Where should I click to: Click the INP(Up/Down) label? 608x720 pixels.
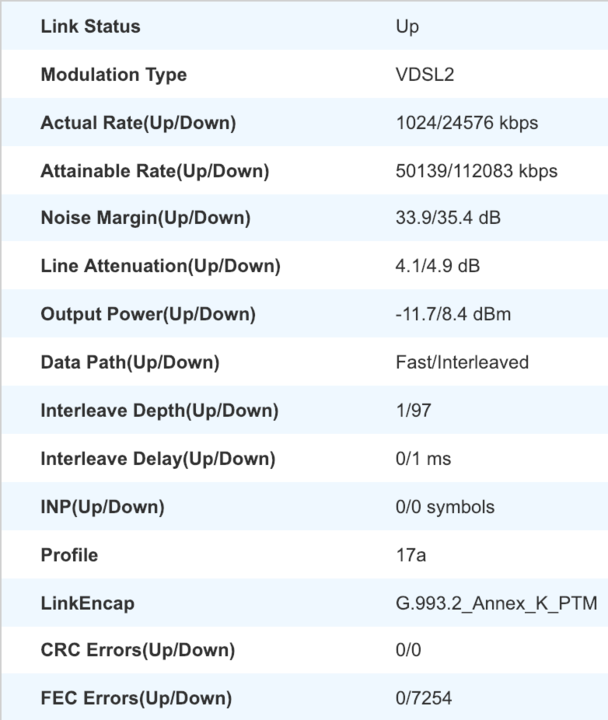pos(102,507)
